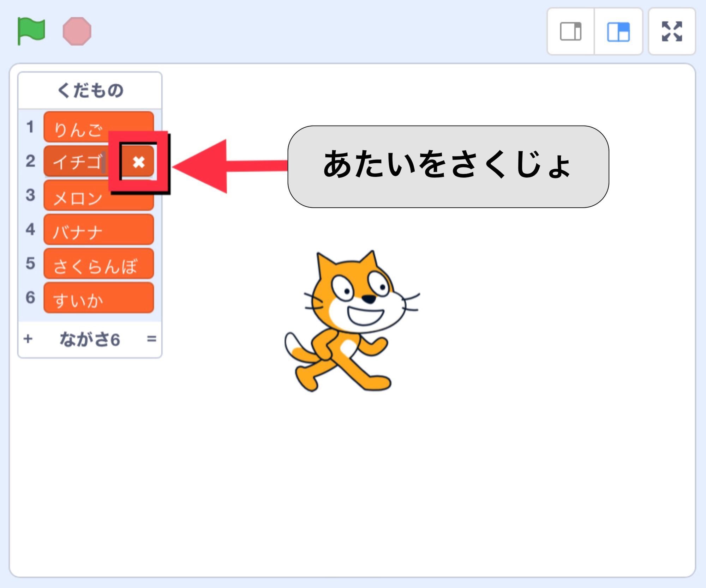706x588 pixels.
Task: Click the red stop sign button
Action: [x=77, y=31]
